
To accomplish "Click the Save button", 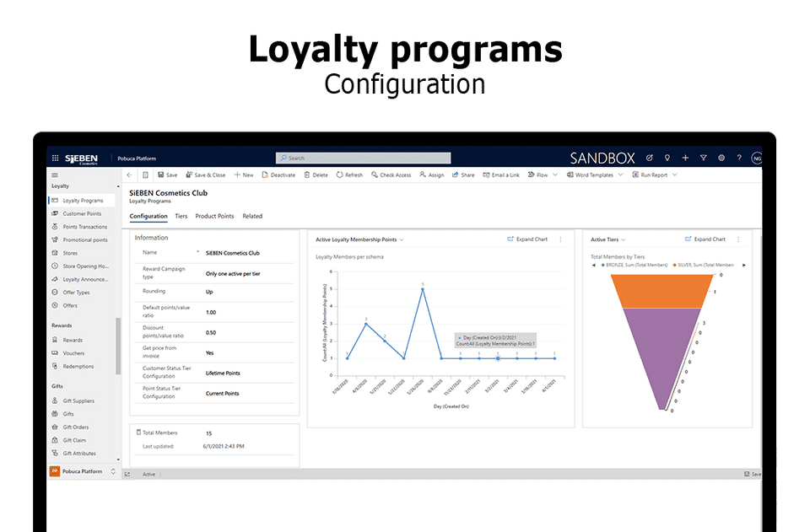I will (x=167, y=175).
